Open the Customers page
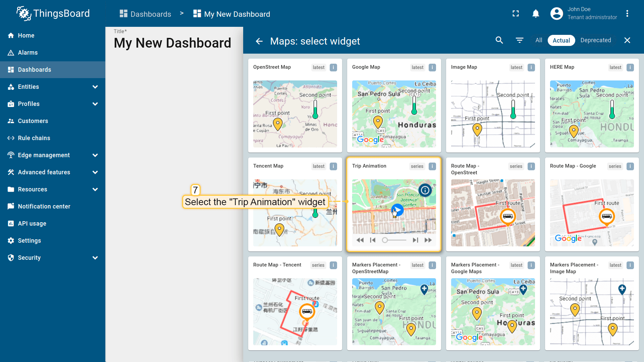 pos(53,121)
